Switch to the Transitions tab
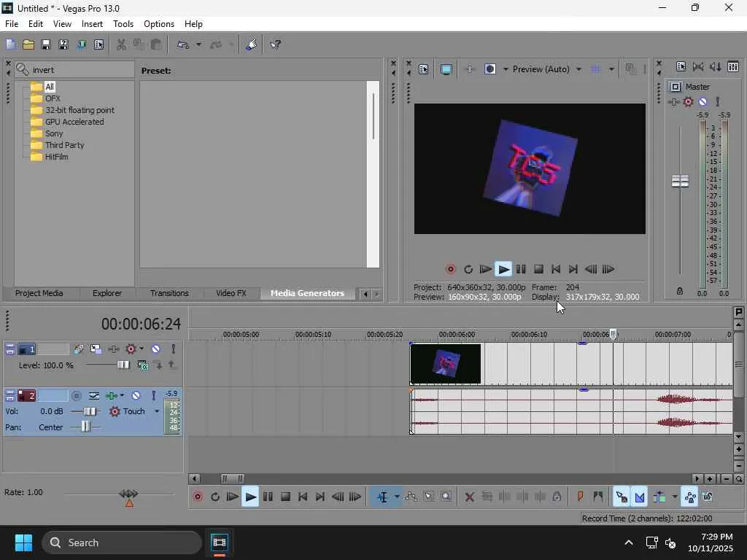The height and width of the screenshot is (560, 747). [169, 293]
